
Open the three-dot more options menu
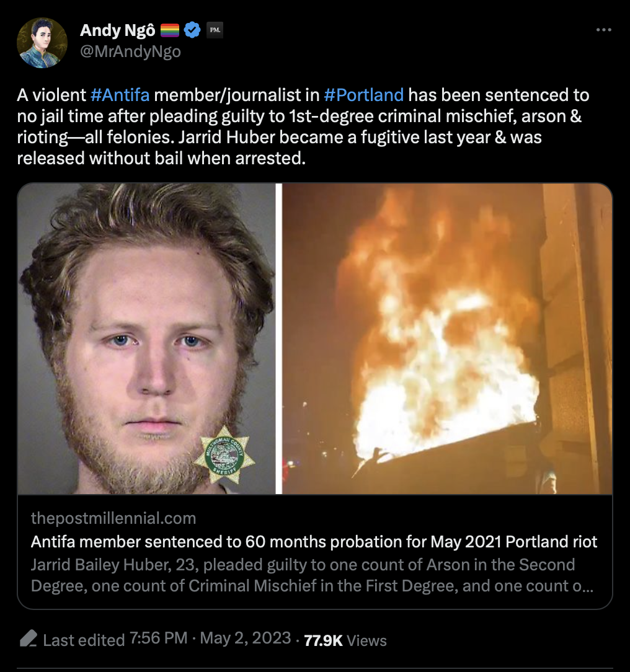point(603,30)
